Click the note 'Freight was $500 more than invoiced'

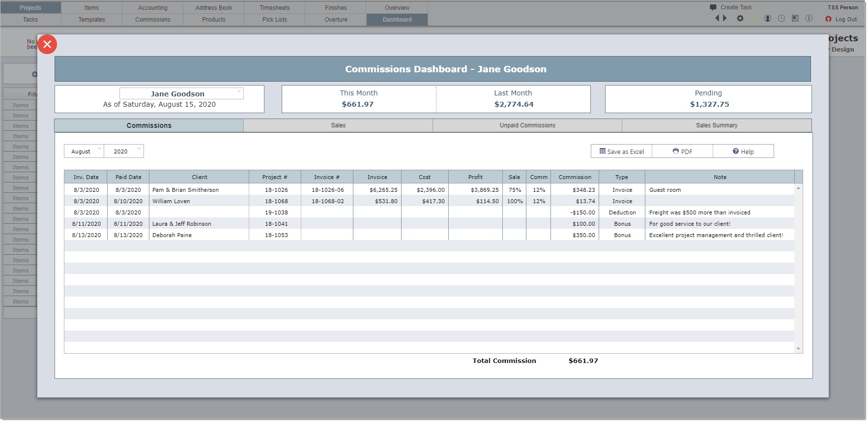[699, 212]
